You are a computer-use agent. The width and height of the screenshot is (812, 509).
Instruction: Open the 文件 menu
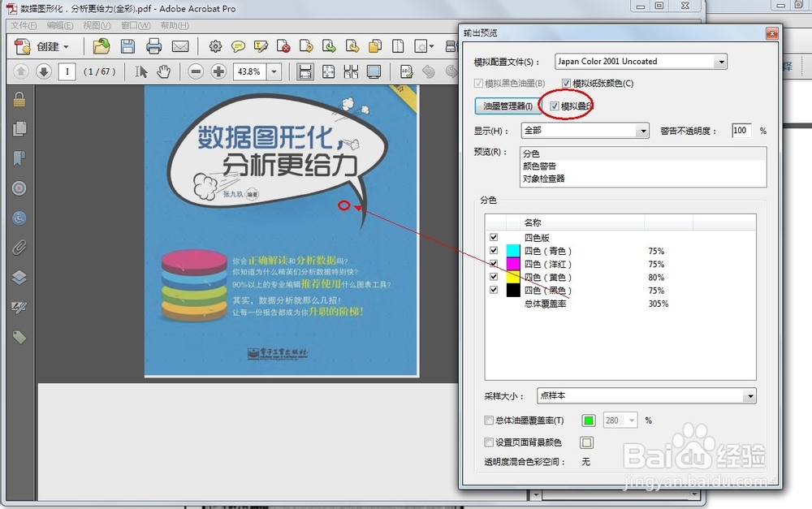24,25
